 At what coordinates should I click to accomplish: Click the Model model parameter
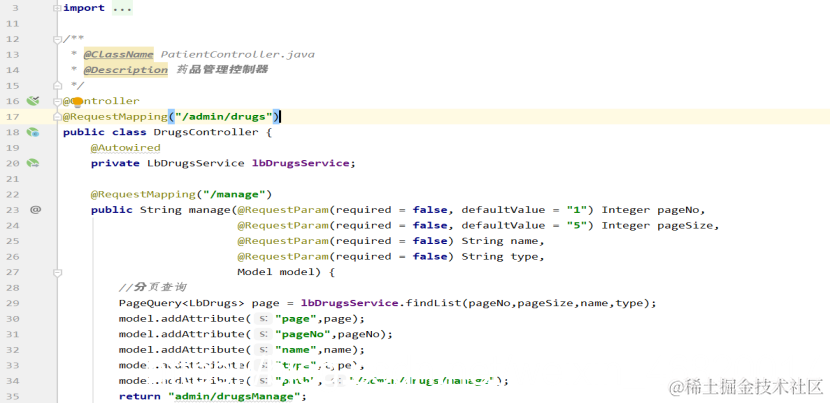tap(276, 272)
